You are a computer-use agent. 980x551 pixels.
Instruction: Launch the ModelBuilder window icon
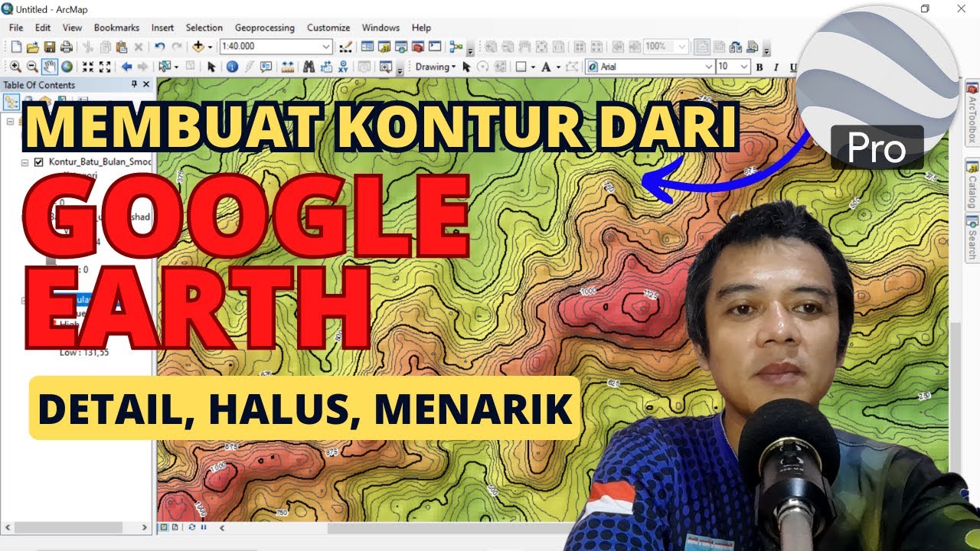[x=456, y=47]
